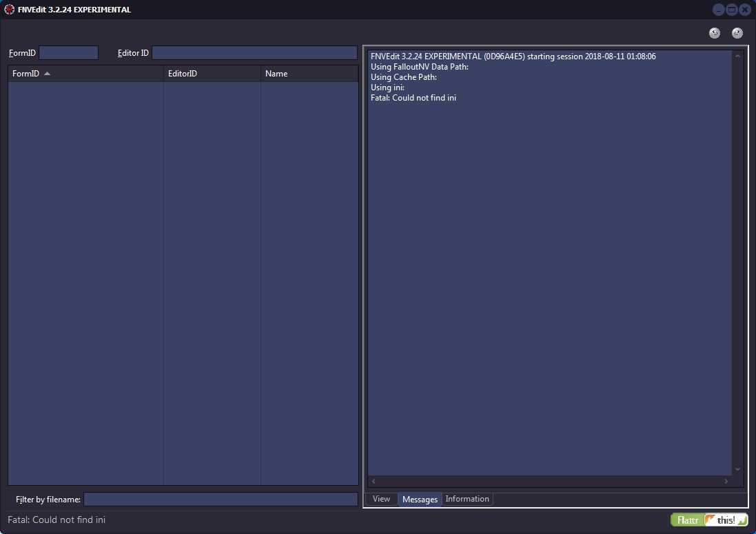Close the FNVEdit window
Viewport: 756px width, 534px height.
tap(744, 10)
